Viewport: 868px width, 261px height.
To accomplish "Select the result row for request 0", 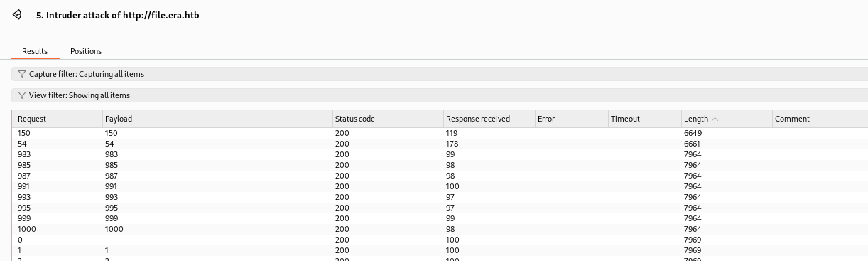I will (440, 240).
